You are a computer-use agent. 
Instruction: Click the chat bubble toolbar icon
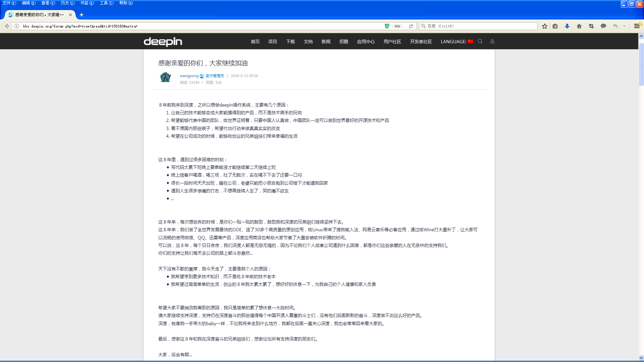point(603,26)
